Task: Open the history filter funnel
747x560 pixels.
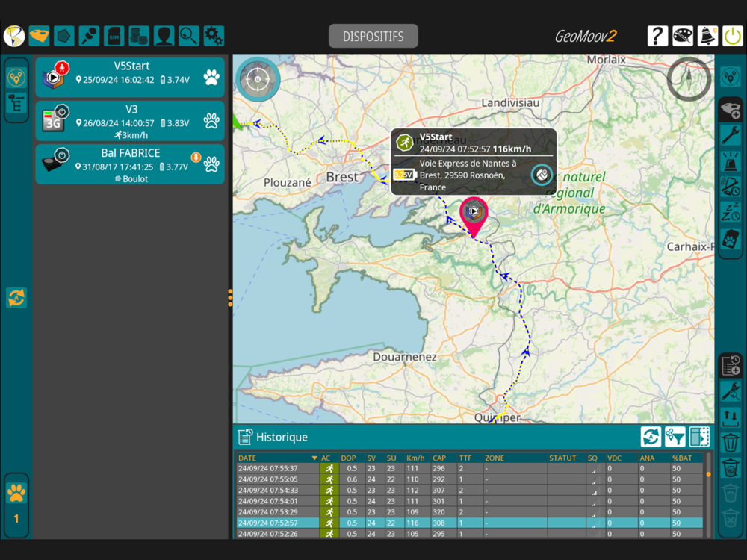Action: (675, 437)
